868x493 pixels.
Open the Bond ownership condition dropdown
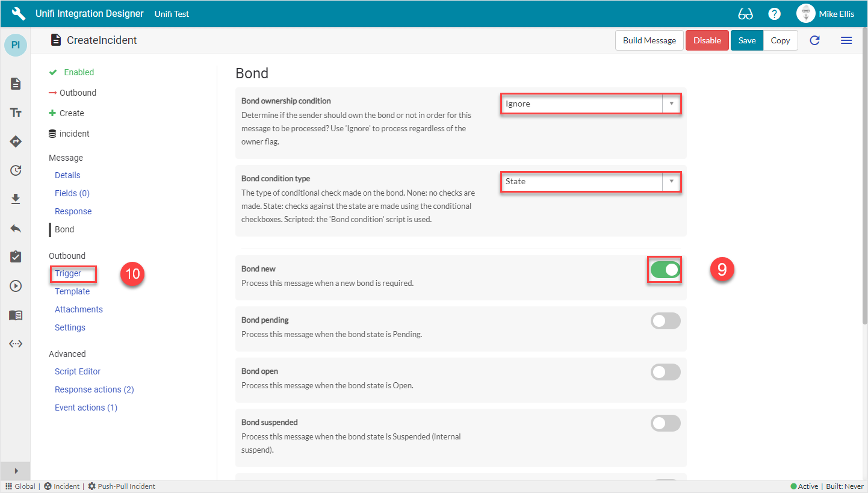[x=671, y=103]
